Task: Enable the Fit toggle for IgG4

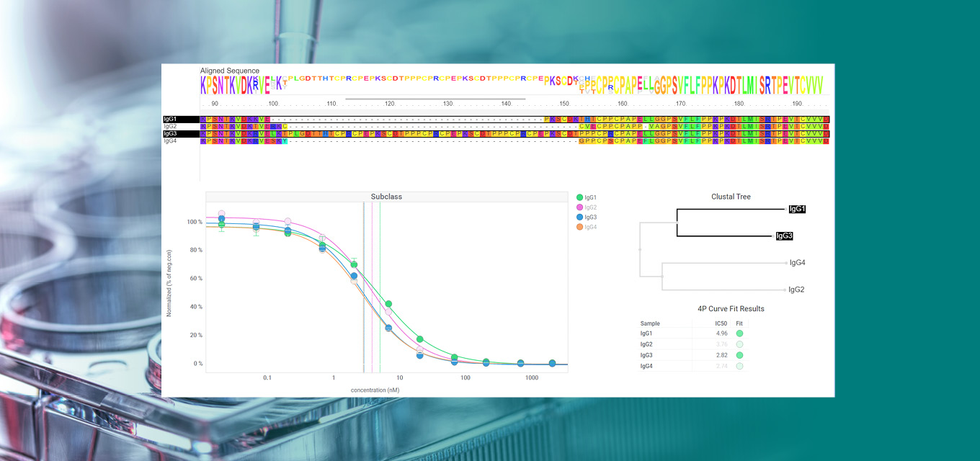Action: click(x=739, y=365)
